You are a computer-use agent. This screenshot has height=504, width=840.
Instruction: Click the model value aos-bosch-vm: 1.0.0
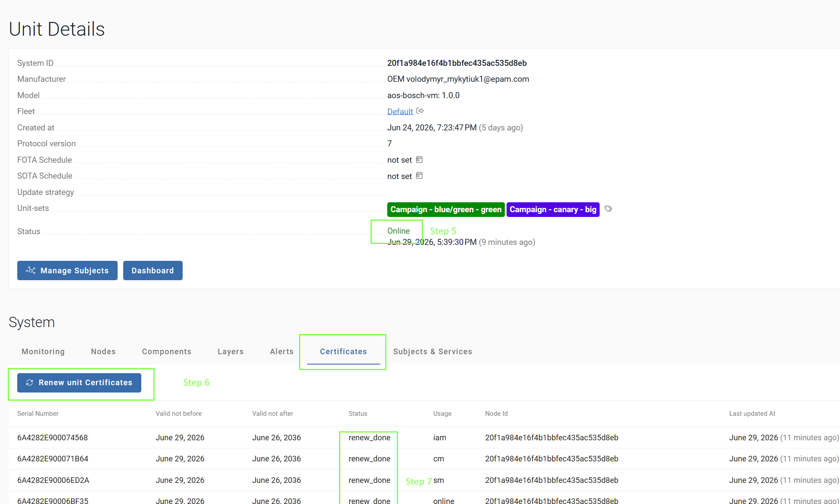(423, 95)
